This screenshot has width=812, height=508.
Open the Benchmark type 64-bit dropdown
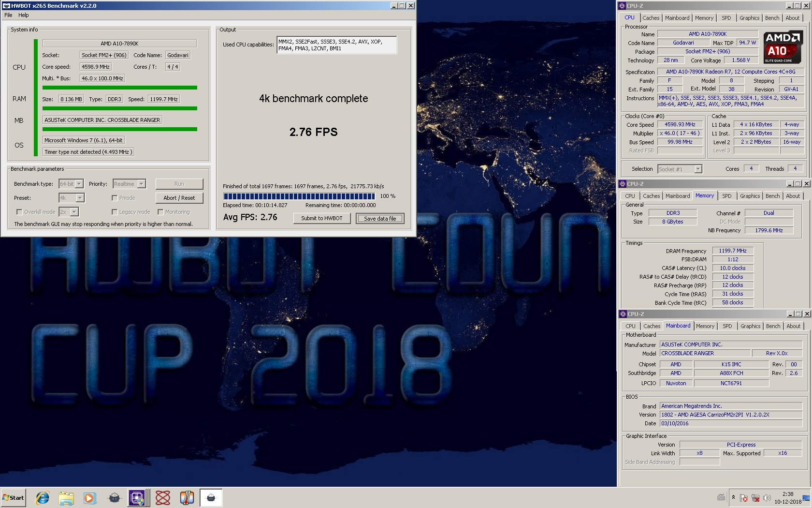click(x=71, y=184)
